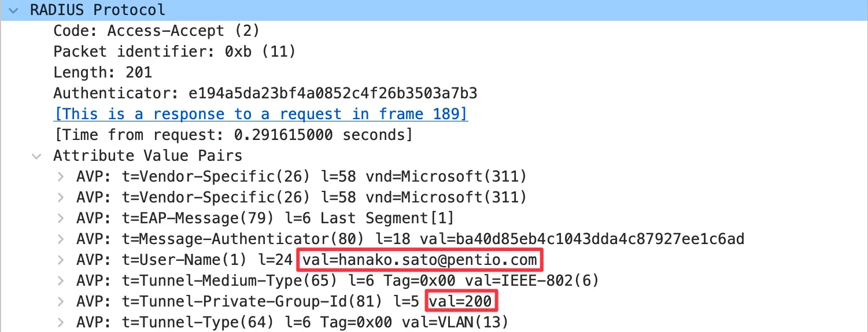Expand the User-Name AVP arrow
The width and height of the screenshot is (868, 332).
tap(60, 260)
